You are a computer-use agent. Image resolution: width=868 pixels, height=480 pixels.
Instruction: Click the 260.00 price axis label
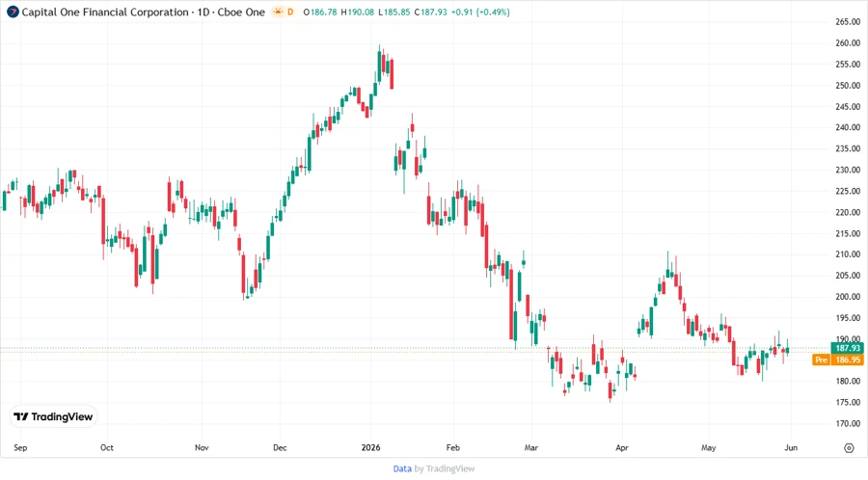(x=848, y=43)
